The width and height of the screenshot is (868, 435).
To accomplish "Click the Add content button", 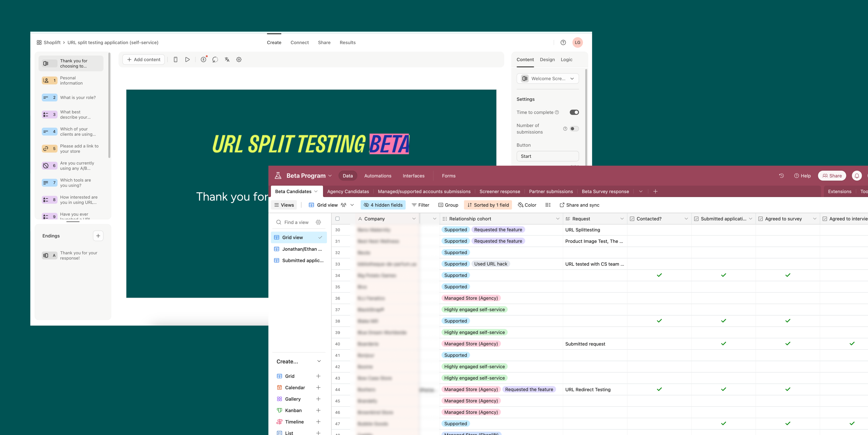I will click(x=144, y=60).
